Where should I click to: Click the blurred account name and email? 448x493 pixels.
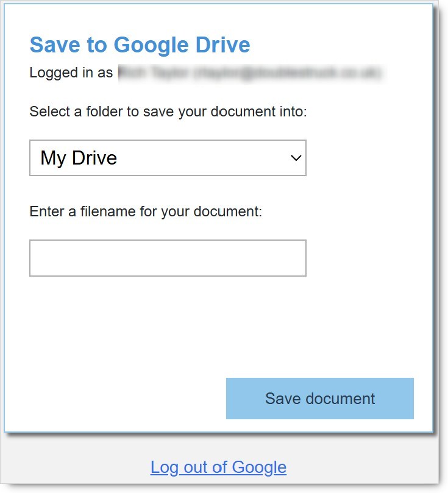[x=249, y=73]
